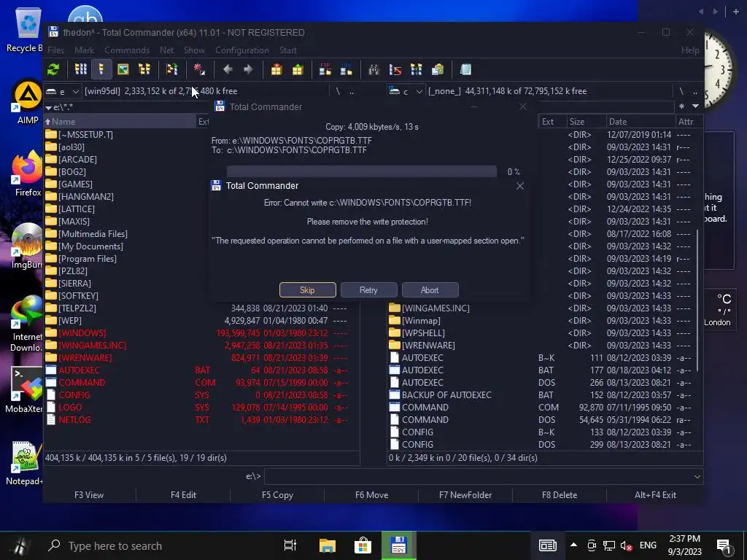
Task: Go back with the left arrow icon
Action: point(228,69)
